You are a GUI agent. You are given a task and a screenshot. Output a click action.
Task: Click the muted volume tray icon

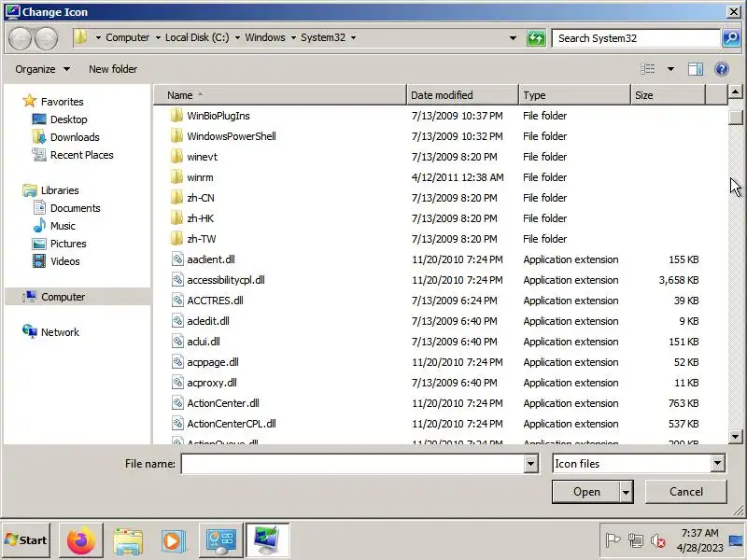click(658, 540)
